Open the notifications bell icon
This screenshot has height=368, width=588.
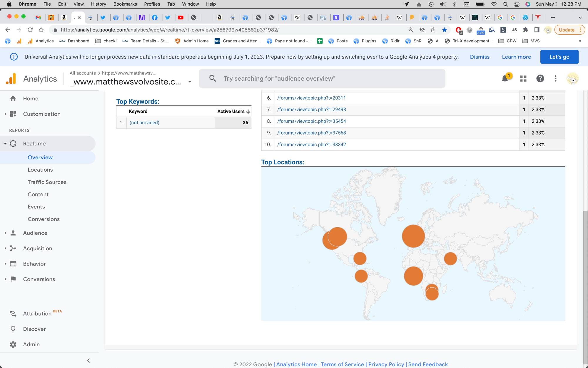click(505, 79)
